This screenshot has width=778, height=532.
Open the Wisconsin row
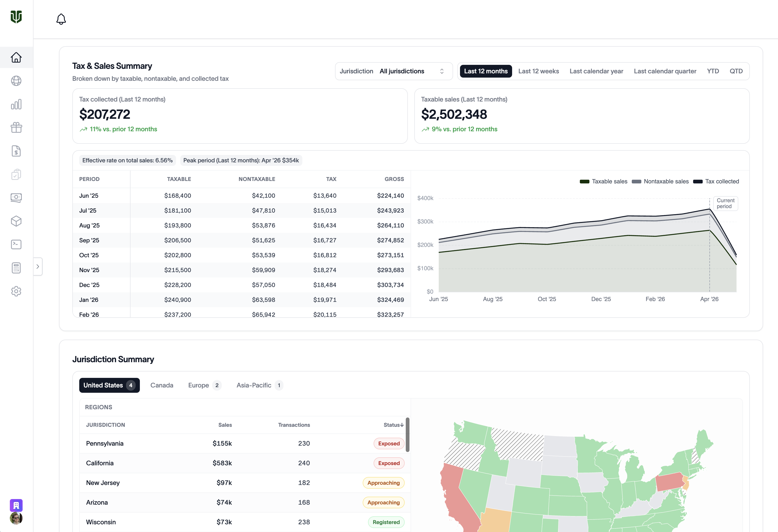pos(245,522)
